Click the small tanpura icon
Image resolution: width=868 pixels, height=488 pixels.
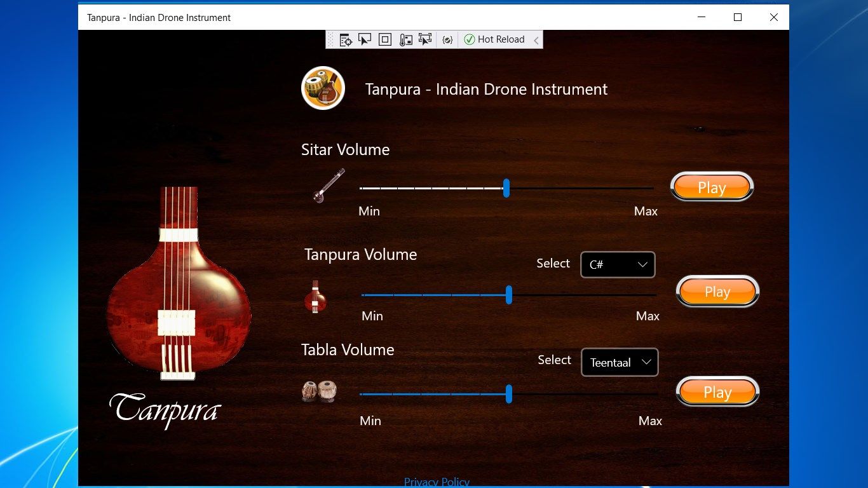tap(315, 297)
